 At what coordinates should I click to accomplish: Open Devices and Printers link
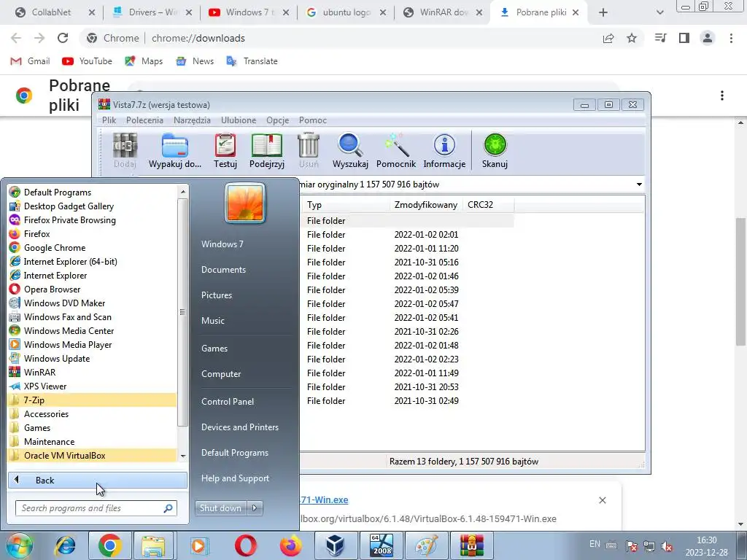tap(239, 427)
